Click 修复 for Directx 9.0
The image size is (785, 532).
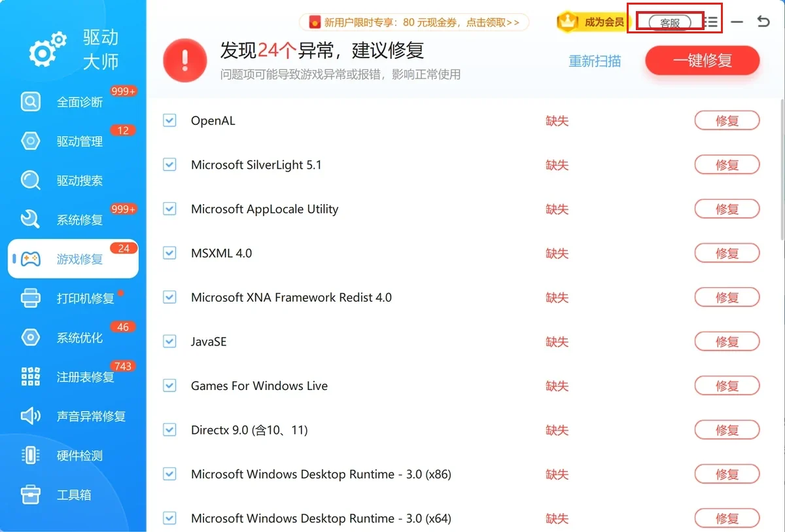(x=727, y=430)
